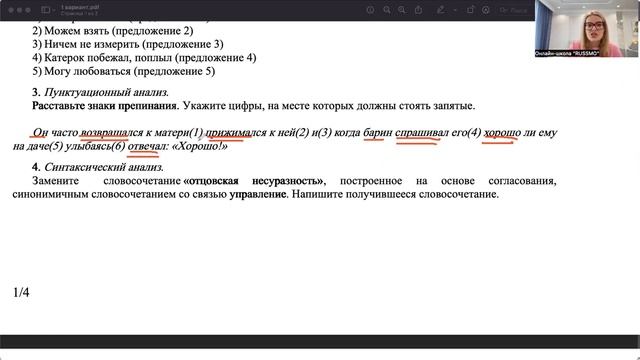Click underlined word 'барин' in the sentence
Viewport: 640px width, 360px height.
pyautogui.click(x=378, y=133)
